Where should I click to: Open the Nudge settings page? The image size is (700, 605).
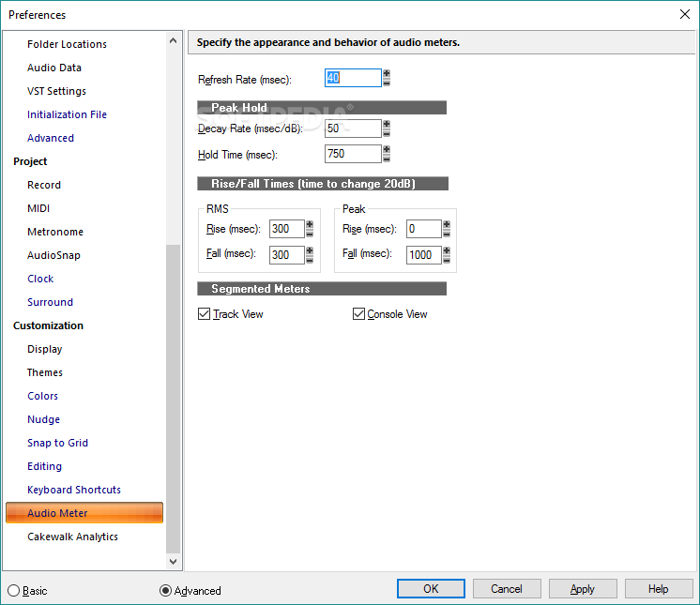click(x=43, y=419)
